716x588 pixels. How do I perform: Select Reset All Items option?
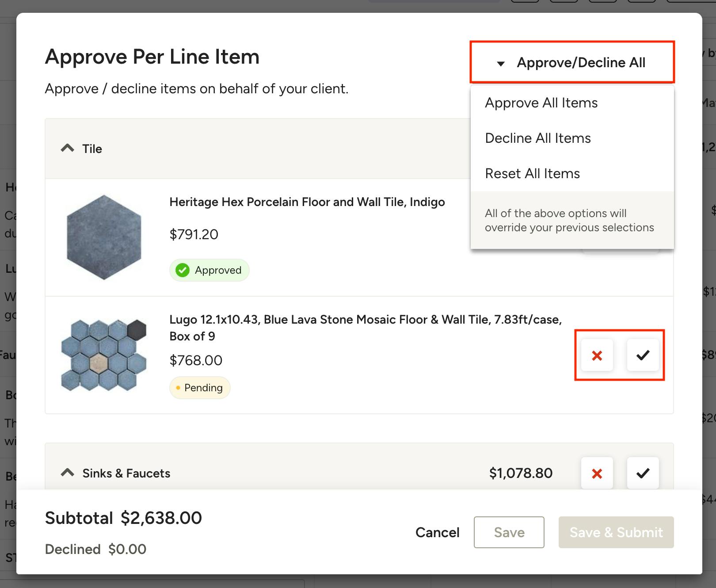532,174
